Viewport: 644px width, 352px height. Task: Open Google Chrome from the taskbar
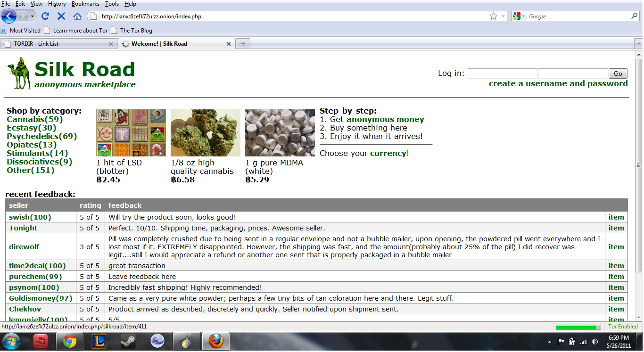70,342
